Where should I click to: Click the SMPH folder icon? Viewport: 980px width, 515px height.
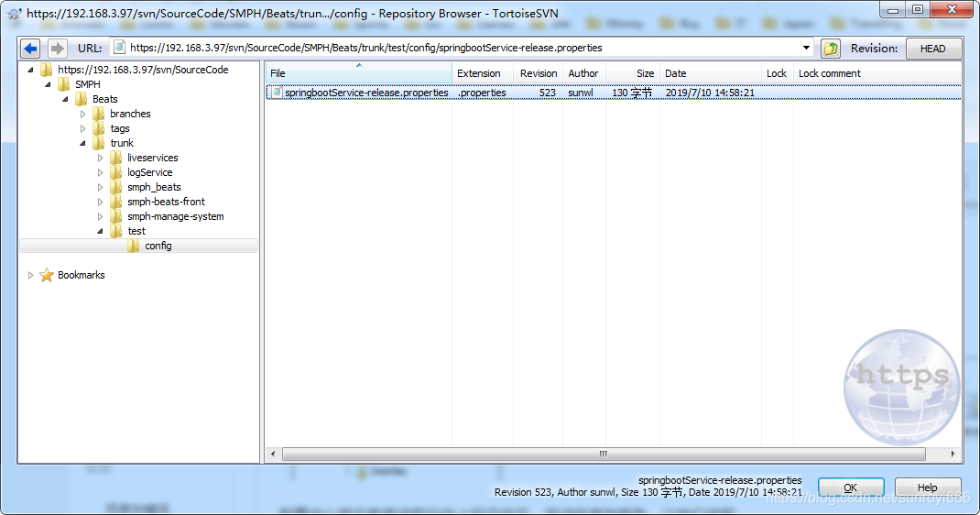click(64, 84)
